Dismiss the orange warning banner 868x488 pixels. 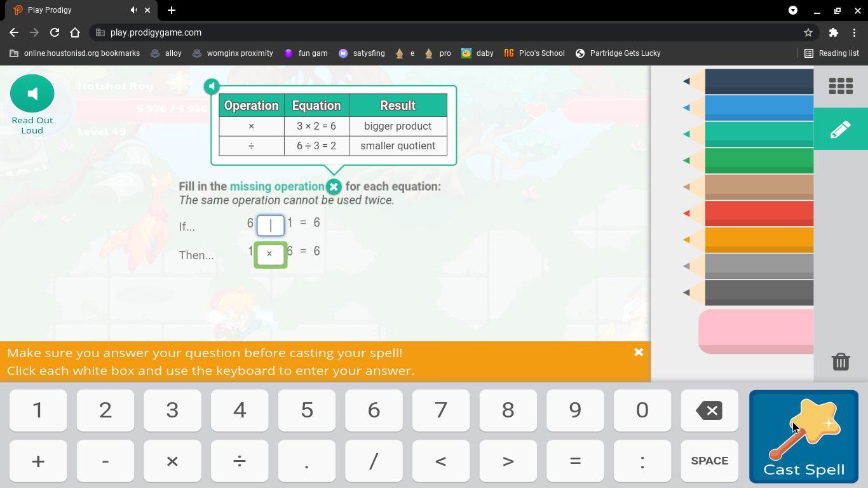tap(639, 352)
